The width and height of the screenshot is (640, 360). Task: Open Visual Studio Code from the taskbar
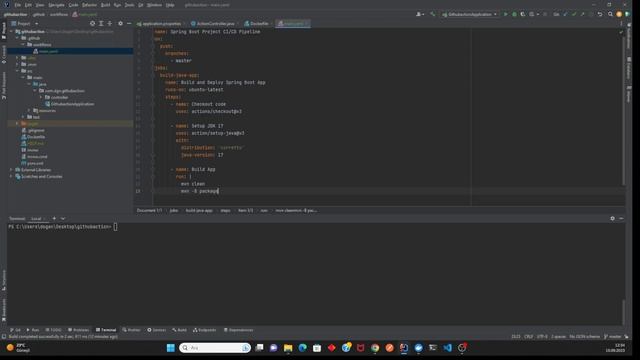447,348
